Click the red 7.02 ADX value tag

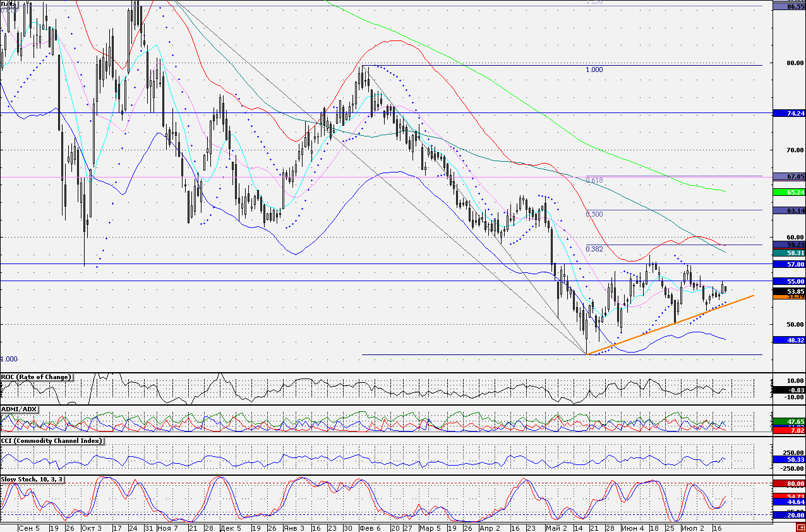pyautogui.click(x=790, y=430)
